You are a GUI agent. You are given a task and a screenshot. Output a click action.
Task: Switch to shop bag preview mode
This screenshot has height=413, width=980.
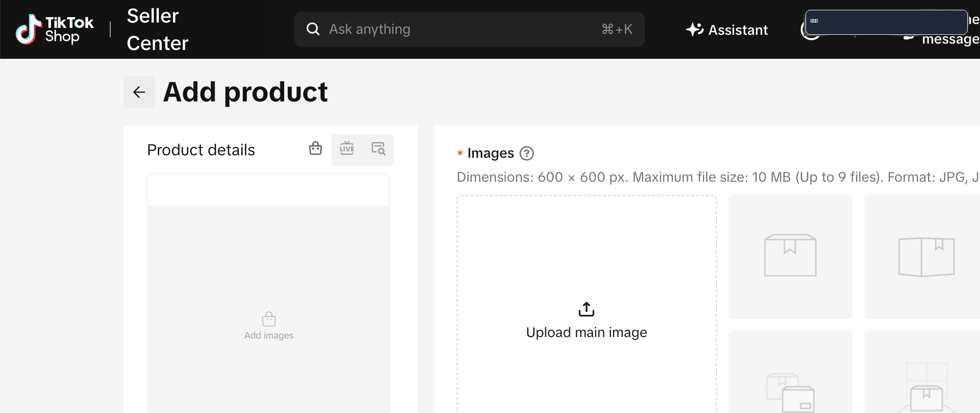click(x=316, y=148)
